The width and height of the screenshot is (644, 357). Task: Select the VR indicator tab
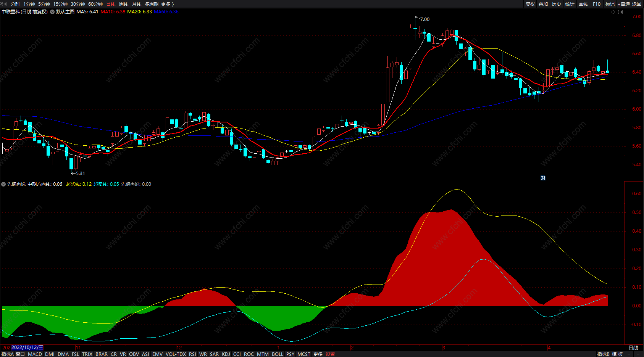[x=123, y=354]
